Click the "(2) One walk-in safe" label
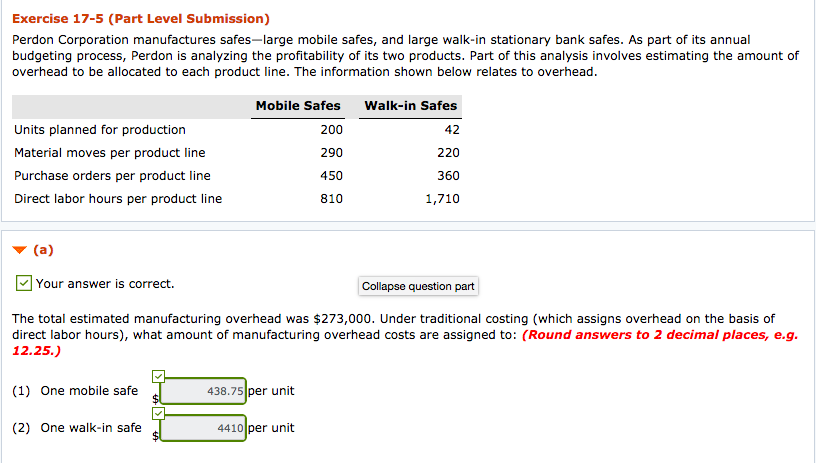816x463 pixels. point(77,428)
